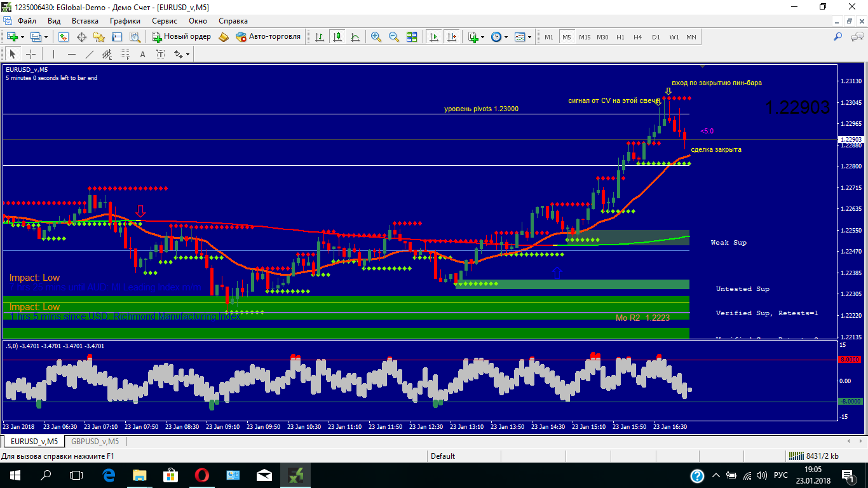Viewport: 868px width, 488px height.
Task: Expand the periodicity clock dropdown
Action: [x=506, y=37]
